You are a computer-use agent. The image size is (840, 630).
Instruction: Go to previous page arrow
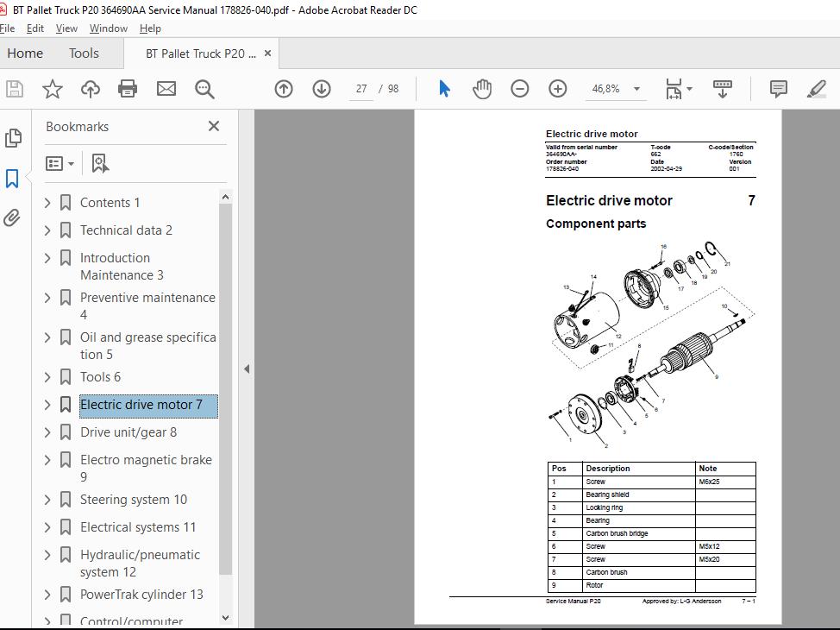284,89
